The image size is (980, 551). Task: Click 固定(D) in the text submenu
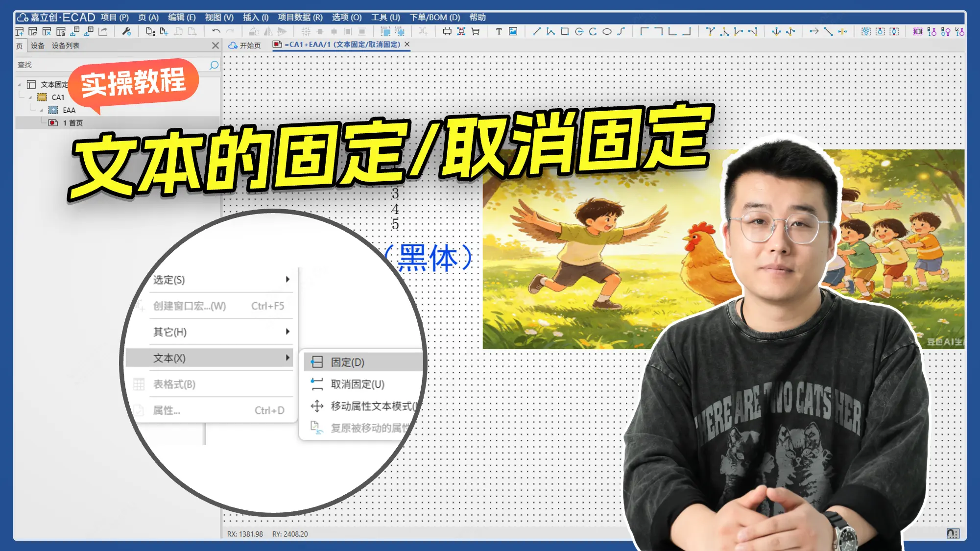click(363, 362)
